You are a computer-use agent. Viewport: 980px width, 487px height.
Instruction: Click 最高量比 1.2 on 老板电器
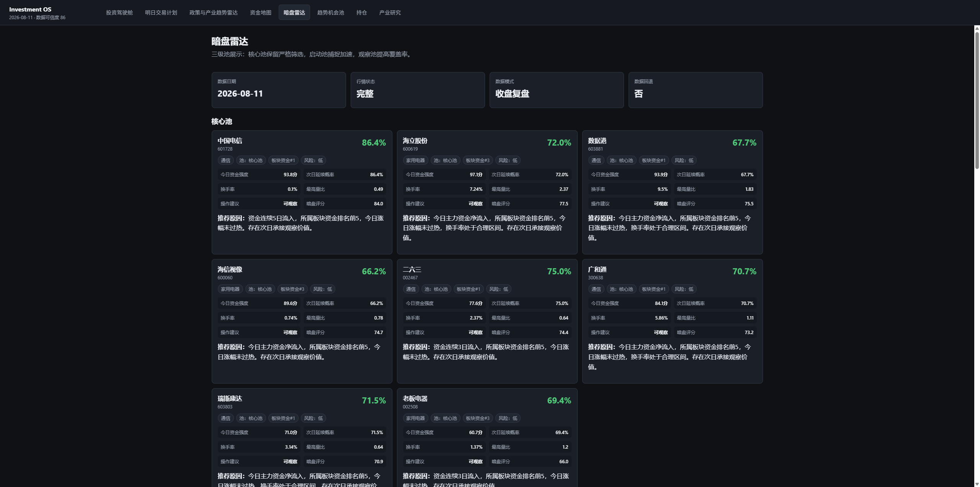(530, 447)
